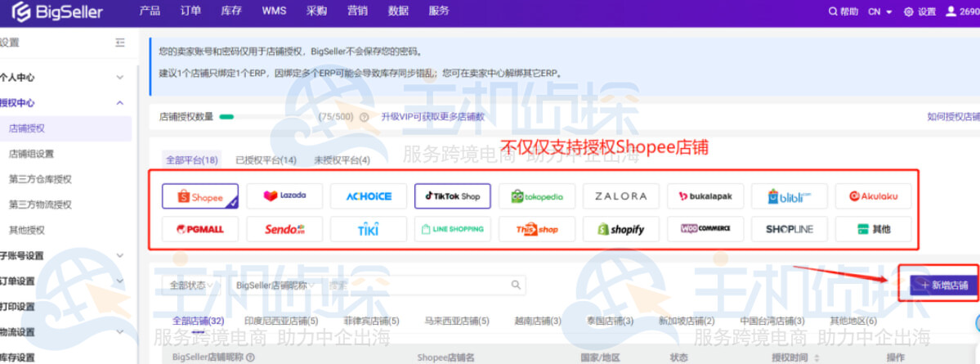Image resolution: width=980 pixels, height=364 pixels.
Task: Select the TikTok Shop platform
Action: [x=453, y=195]
